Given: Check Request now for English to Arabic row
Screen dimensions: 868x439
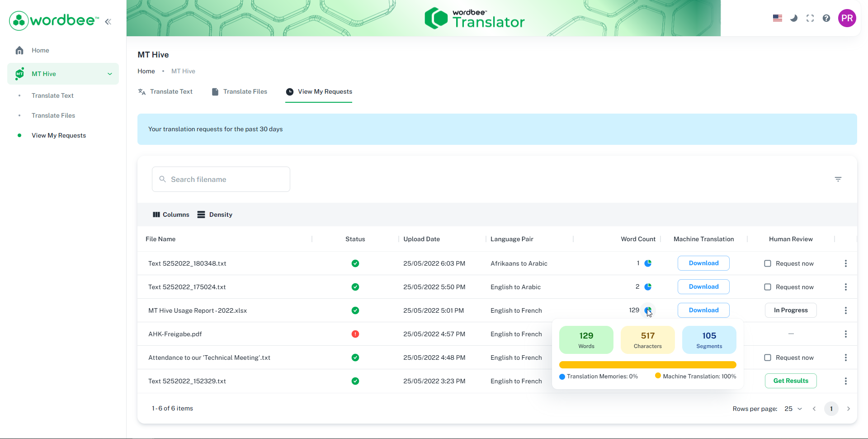Looking at the screenshot, I should 767,286.
